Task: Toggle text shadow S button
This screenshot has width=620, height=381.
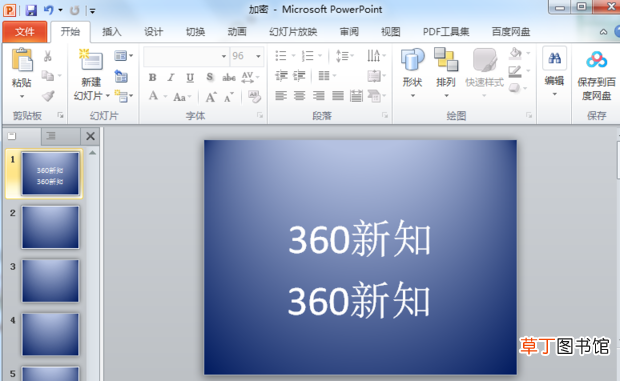Action: [x=210, y=77]
